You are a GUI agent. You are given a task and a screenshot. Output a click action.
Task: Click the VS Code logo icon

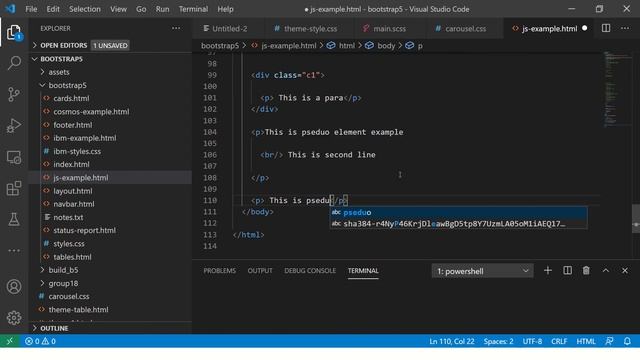click(x=10, y=9)
